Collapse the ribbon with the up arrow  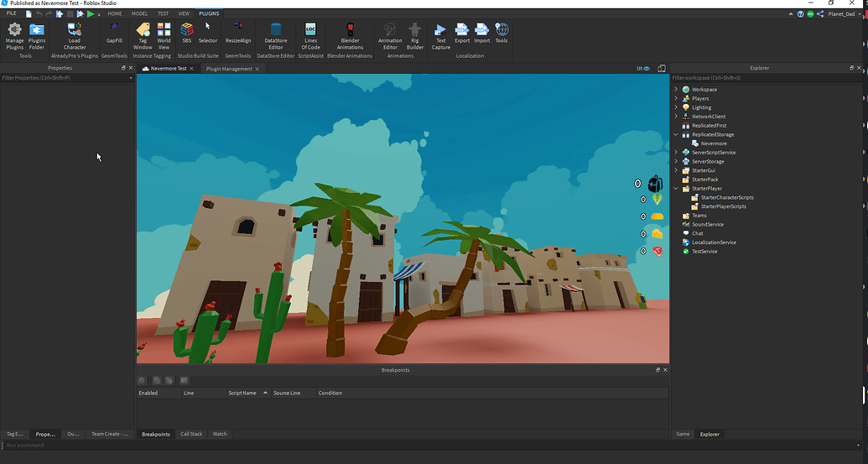[x=791, y=13]
